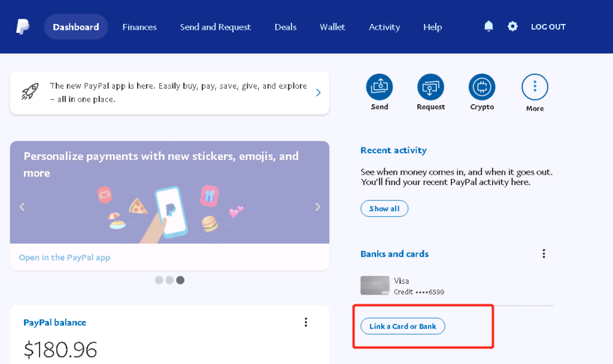View the Activity tab

click(384, 27)
